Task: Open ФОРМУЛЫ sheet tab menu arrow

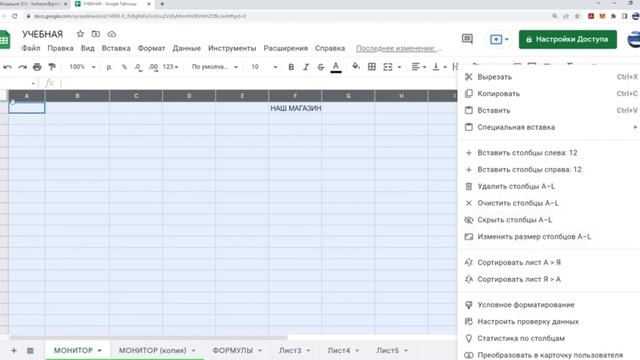Action: click(260, 351)
